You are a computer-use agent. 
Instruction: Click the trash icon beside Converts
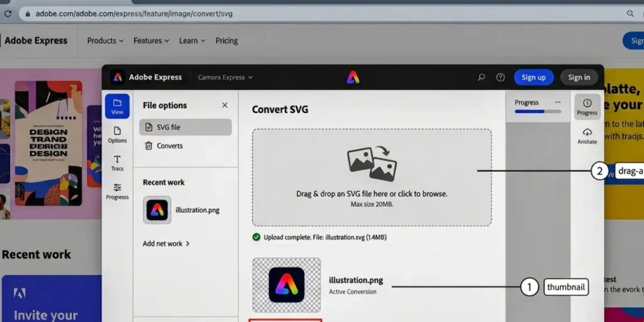(x=148, y=146)
